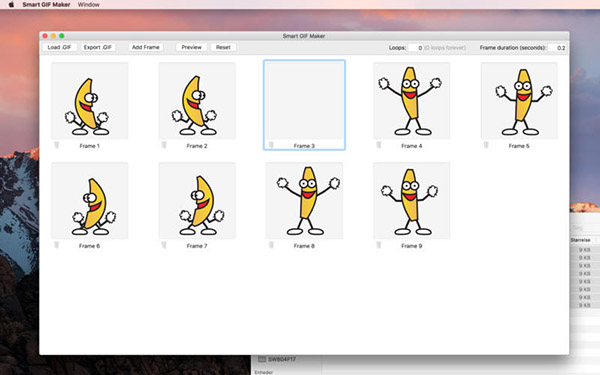Open the Window menu
600x375 pixels.
88,5
